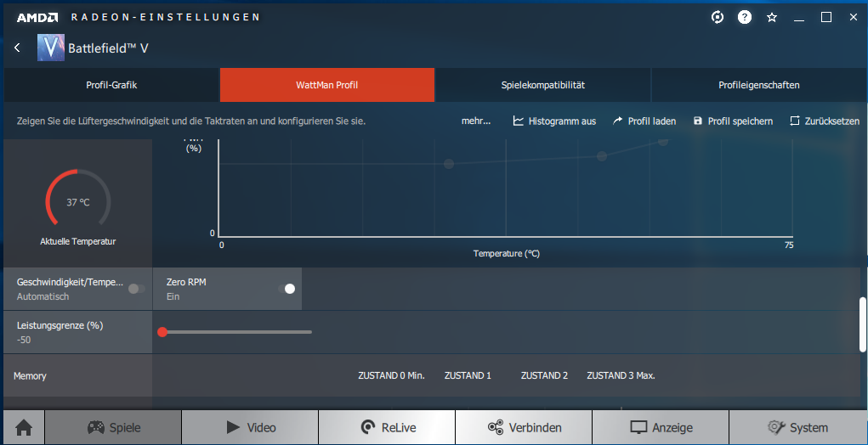Click Zurücksetzen button
Image resolution: width=868 pixels, height=445 pixels.
pyautogui.click(x=825, y=121)
